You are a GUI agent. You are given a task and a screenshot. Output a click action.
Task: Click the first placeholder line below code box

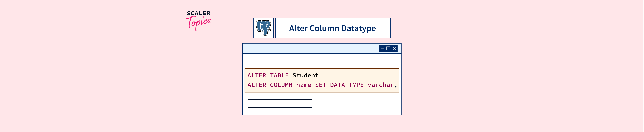point(280,99)
